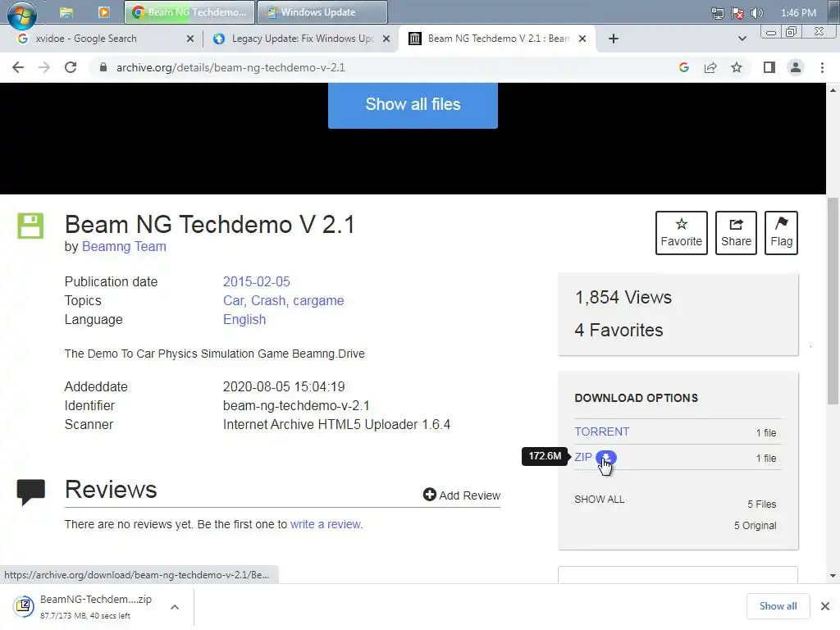840x630 pixels.
Task: Flag this item
Action: point(781,232)
